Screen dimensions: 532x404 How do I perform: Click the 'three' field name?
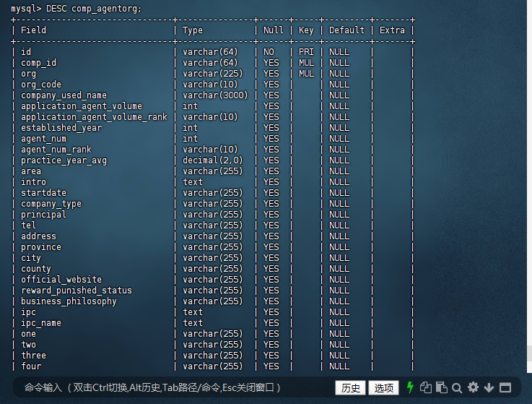pyautogui.click(x=34, y=356)
